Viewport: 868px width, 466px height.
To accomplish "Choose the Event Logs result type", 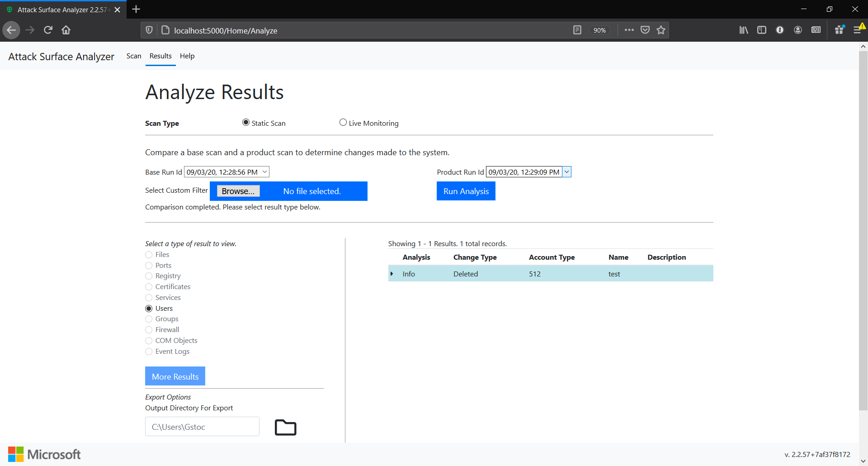I will pos(149,352).
